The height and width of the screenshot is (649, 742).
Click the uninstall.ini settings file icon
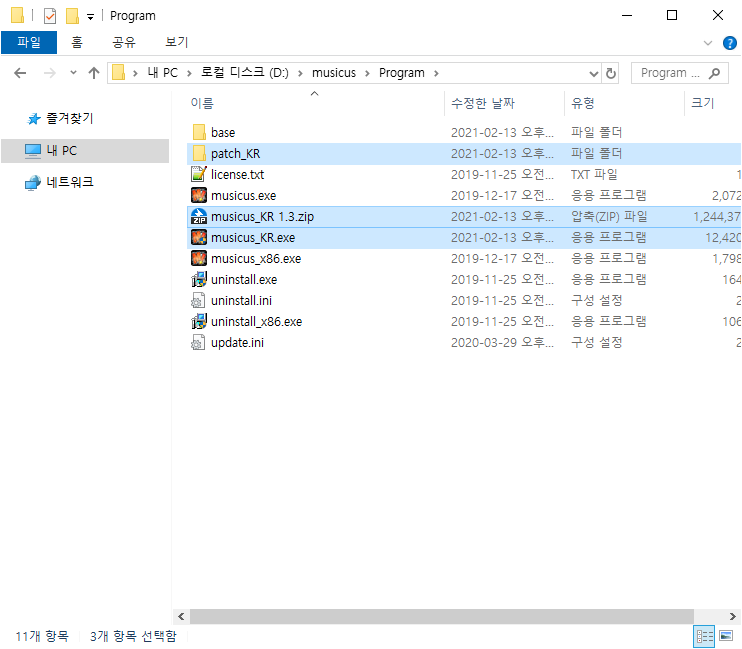pyautogui.click(x=198, y=300)
